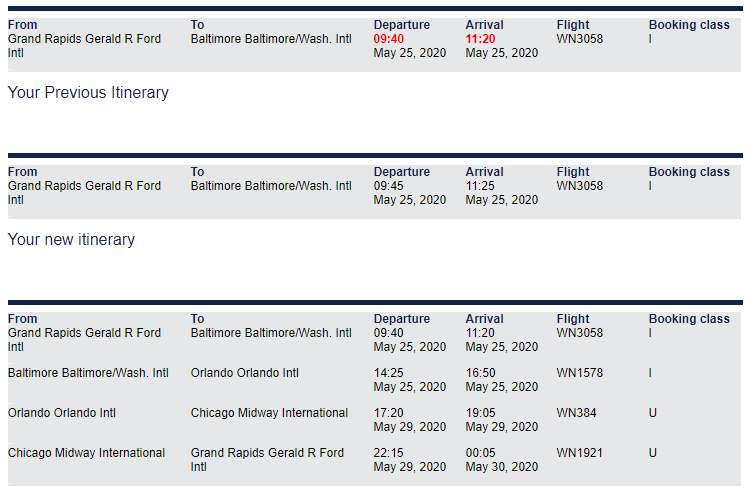Select the 'Your new itinerary' heading

[x=71, y=240]
